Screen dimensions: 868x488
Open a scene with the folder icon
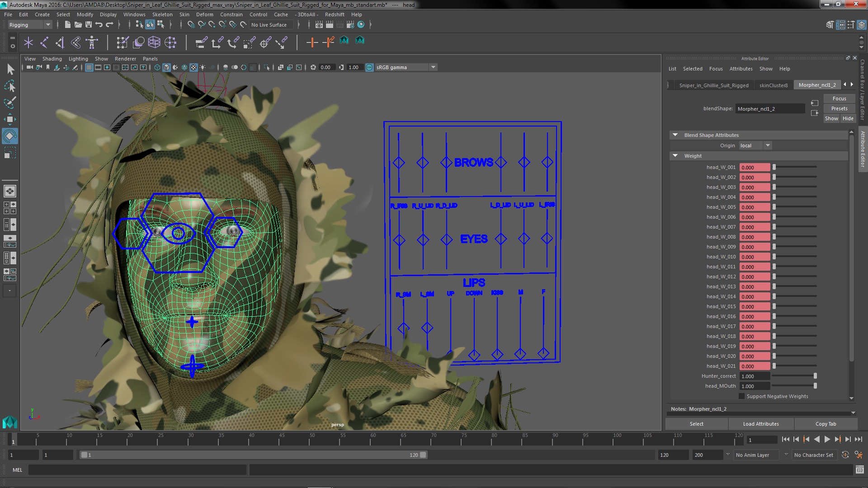click(x=78, y=24)
